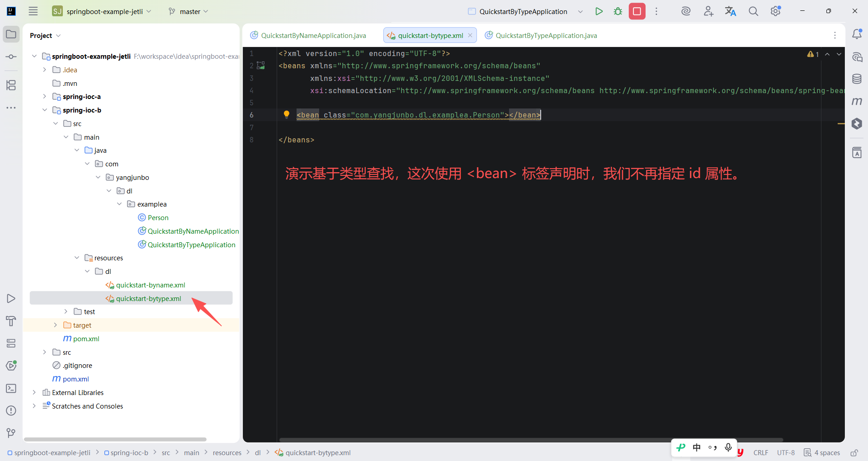Open the Git tool window
Viewport: 868px width, 461px height.
(11, 433)
